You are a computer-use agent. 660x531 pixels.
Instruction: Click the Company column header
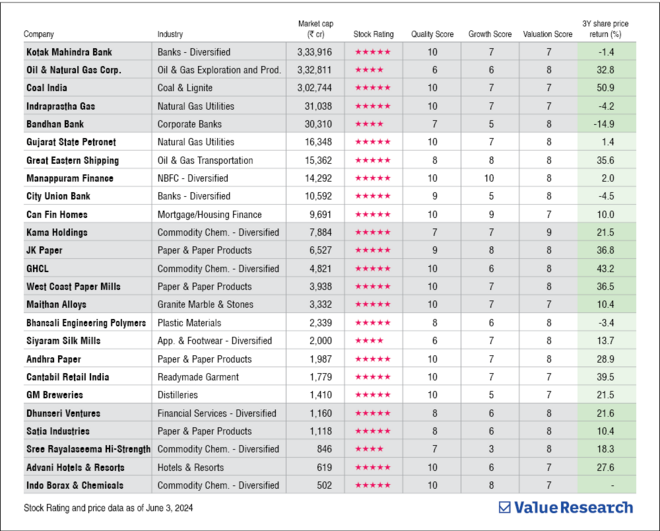(40, 34)
